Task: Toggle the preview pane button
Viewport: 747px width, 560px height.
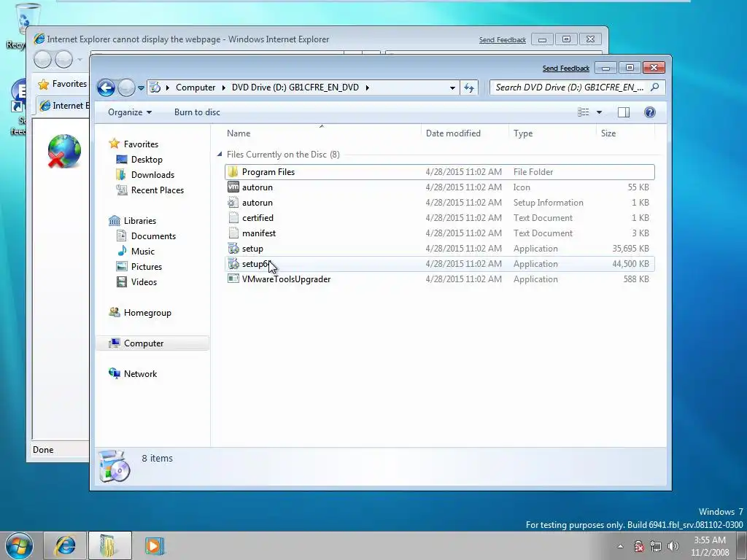Action: (624, 112)
